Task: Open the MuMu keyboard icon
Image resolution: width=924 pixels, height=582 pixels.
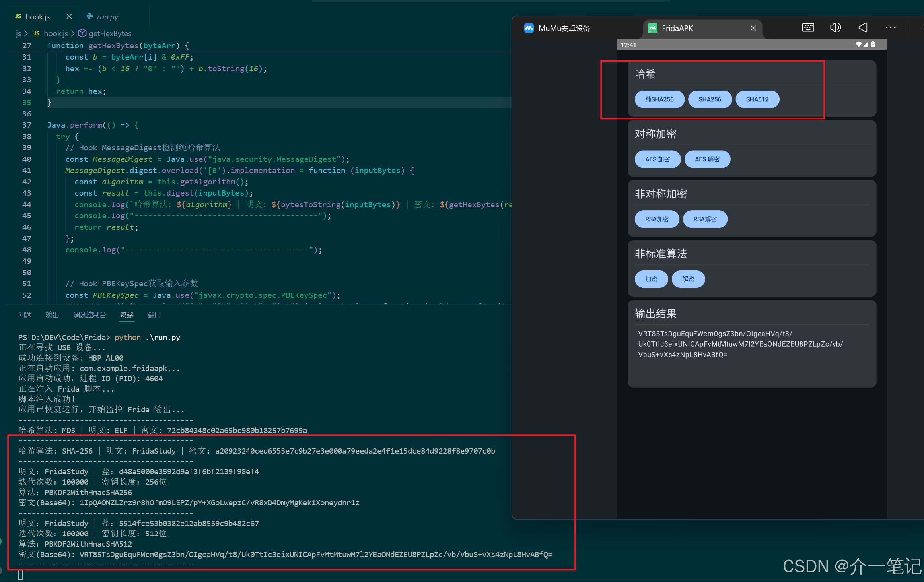Action: (808, 27)
